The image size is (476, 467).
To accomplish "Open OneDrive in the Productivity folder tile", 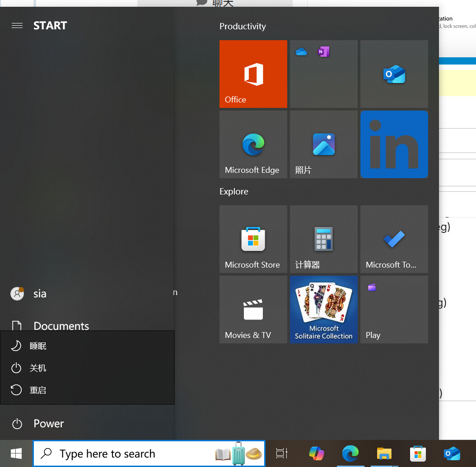I will click(x=301, y=52).
